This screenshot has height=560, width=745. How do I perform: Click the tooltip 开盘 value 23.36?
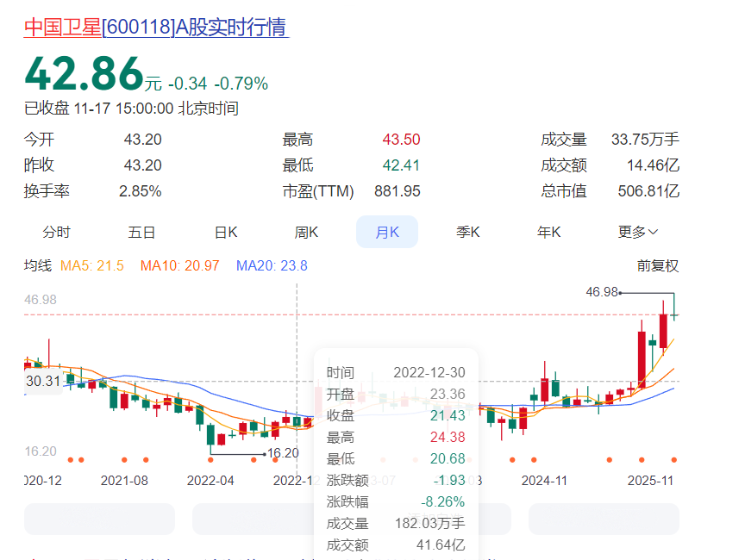click(x=448, y=394)
